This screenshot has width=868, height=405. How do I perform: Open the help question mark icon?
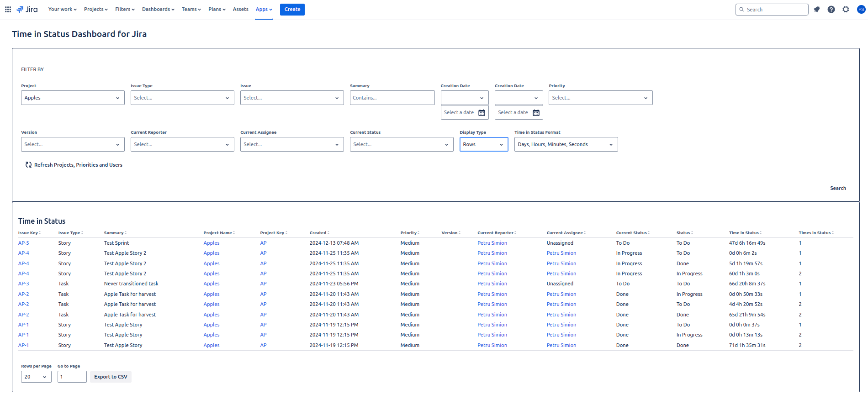[x=831, y=10]
